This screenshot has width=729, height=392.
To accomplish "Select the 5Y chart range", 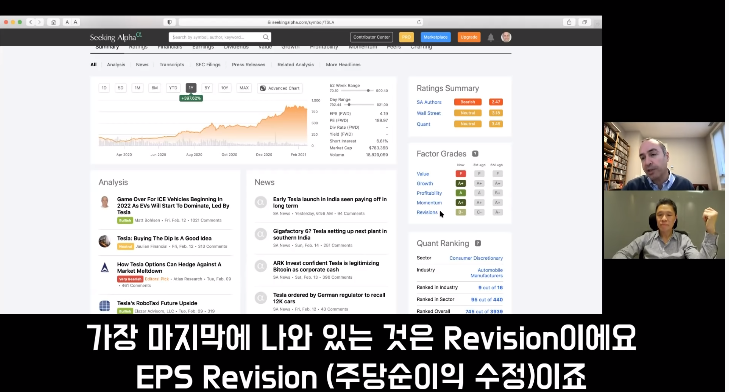I will (207, 88).
